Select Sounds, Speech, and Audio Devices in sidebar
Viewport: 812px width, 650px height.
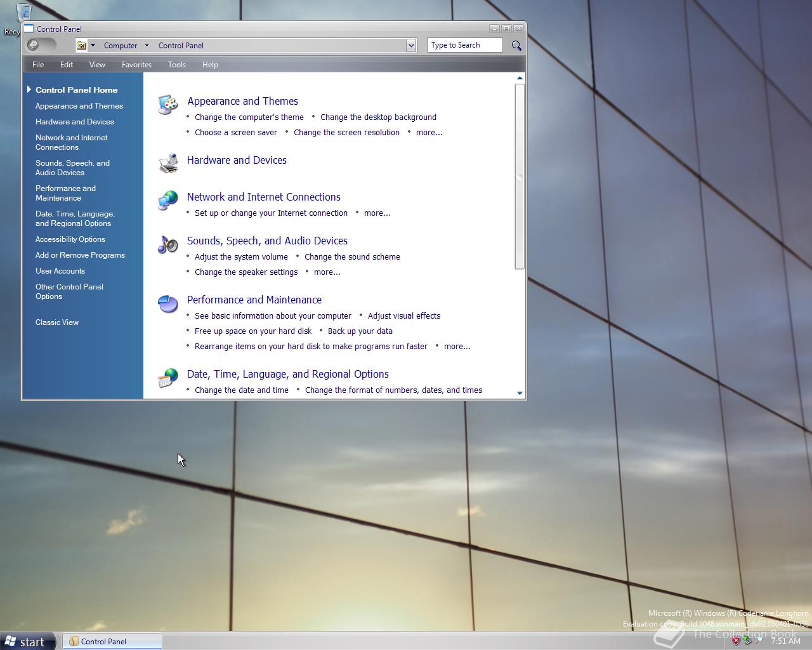click(x=72, y=168)
